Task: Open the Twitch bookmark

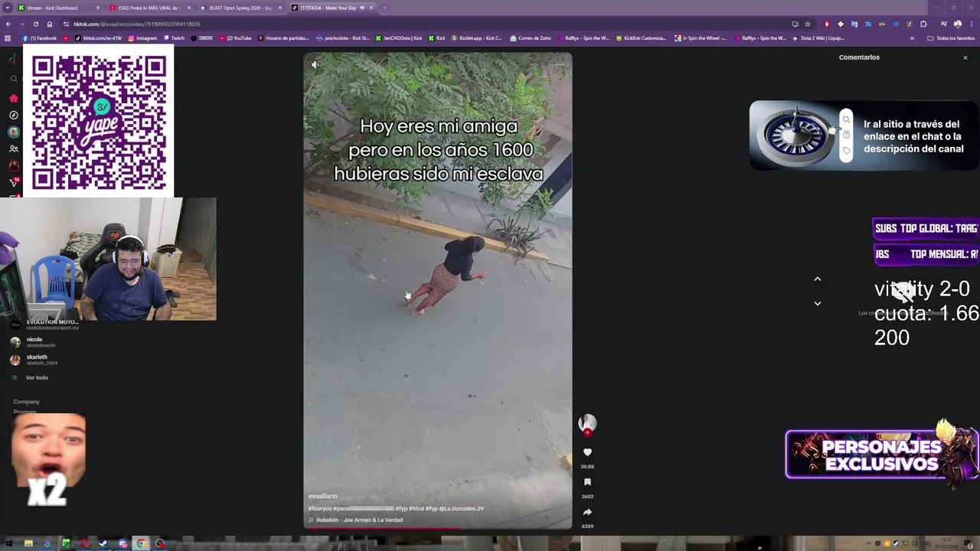Action: pos(174,37)
